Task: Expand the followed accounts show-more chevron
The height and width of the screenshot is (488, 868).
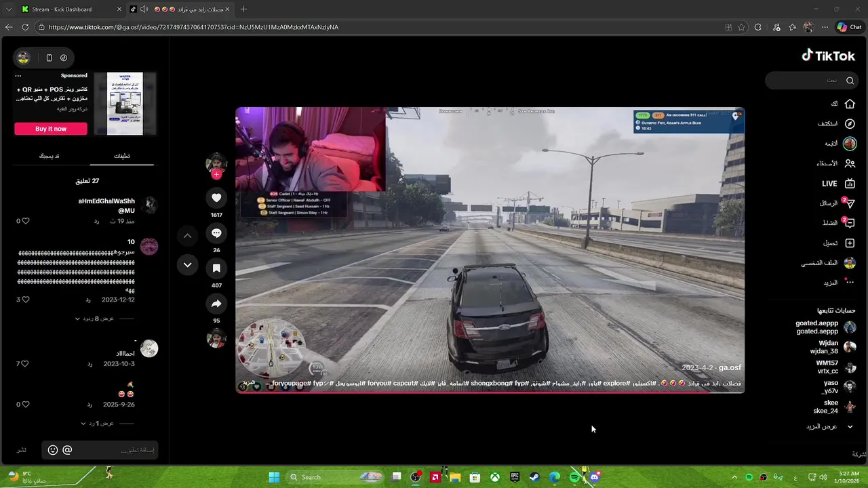Action: [x=850, y=427]
